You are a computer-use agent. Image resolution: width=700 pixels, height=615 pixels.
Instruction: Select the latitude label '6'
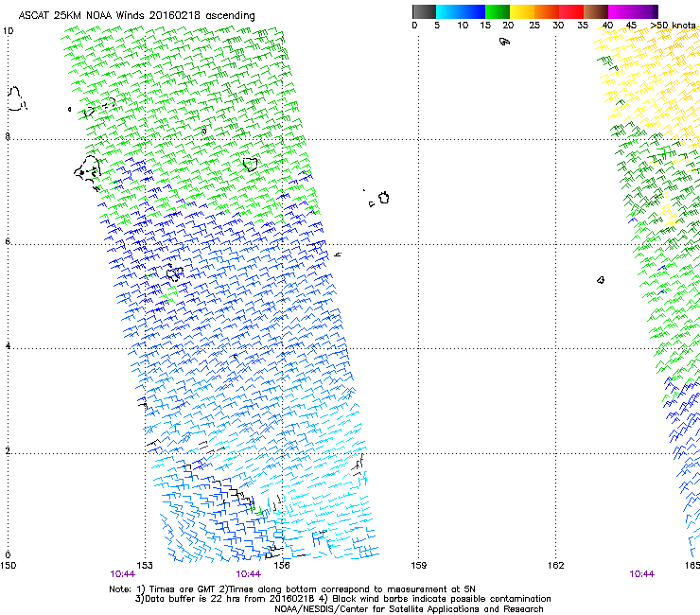coord(8,241)
